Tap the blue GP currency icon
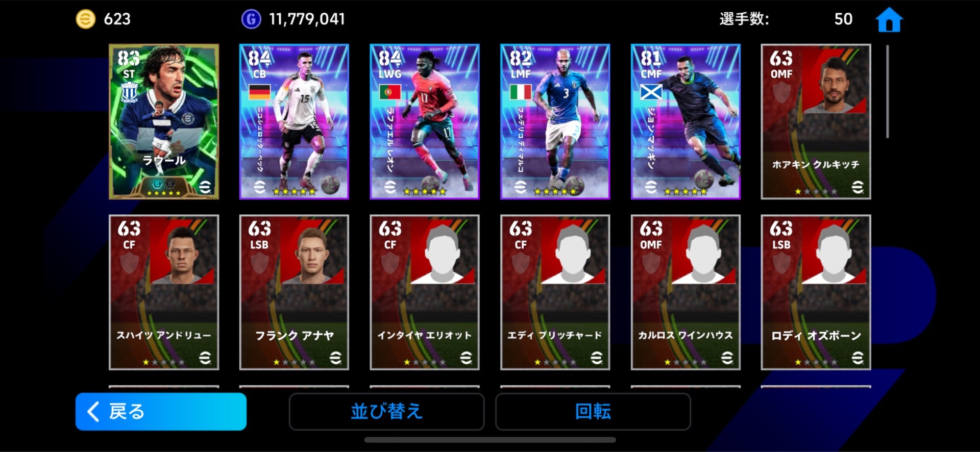Screen dimensions: 980x452 [x=251, y=19]
